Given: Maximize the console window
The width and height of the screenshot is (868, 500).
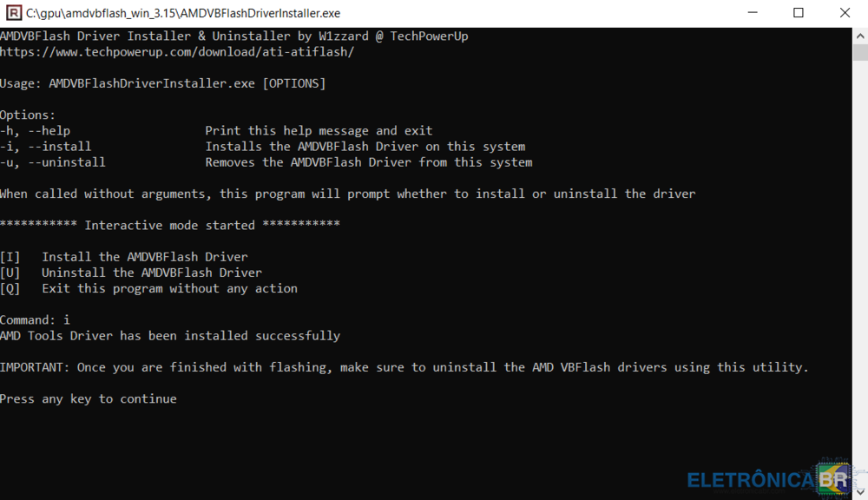Looking at the screenshot, I should pyautogui.click(x=798, y=13).
